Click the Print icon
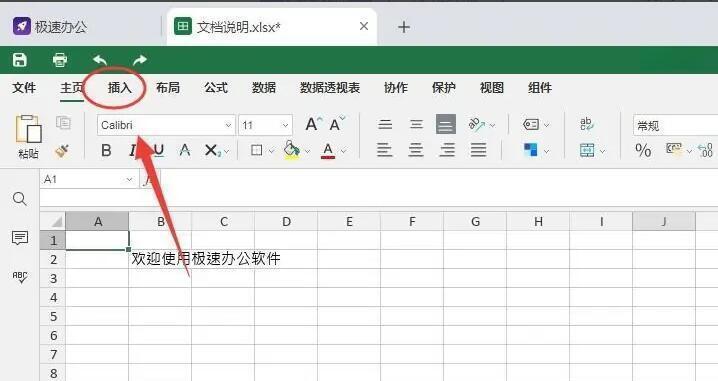 pyautogui.click(x=60, y=60)
